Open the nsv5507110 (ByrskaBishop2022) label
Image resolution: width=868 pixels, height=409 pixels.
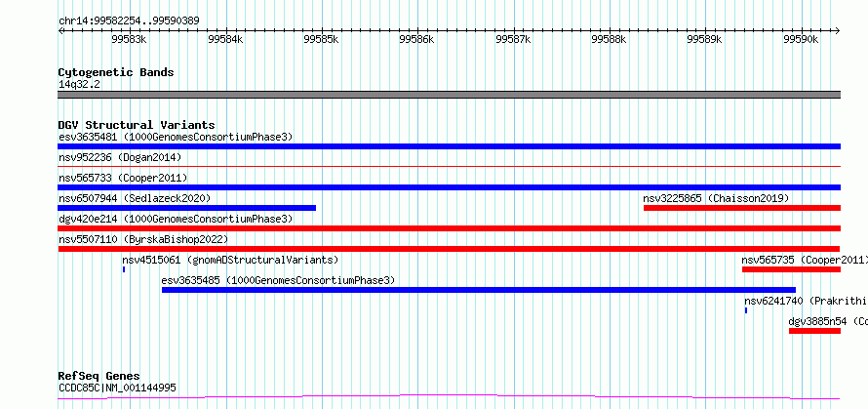[143, 239]
